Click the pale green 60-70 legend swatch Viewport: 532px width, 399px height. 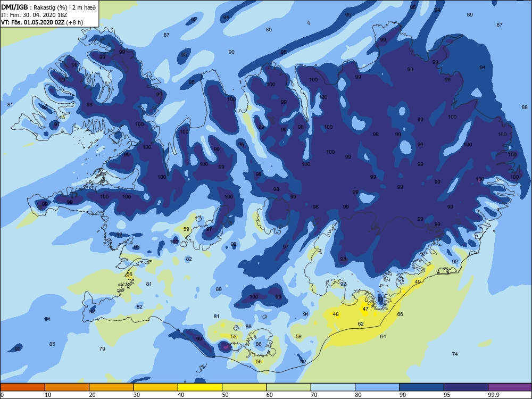288,387
